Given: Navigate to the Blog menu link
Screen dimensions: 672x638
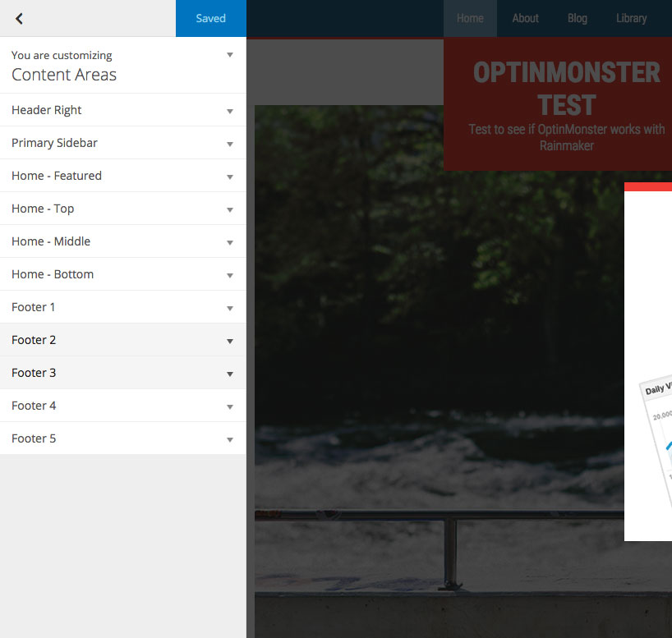Looking at the screenshot, I should pos(578,18).
